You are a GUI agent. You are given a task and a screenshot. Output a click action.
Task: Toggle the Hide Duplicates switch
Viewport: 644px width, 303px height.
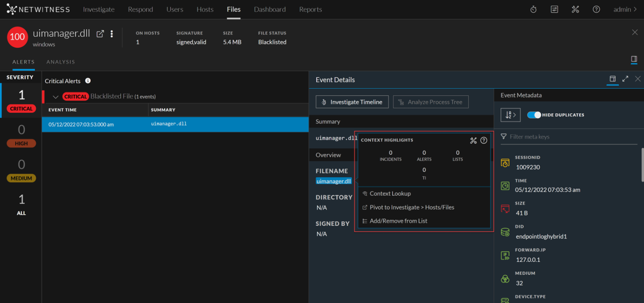coord(534,115)
